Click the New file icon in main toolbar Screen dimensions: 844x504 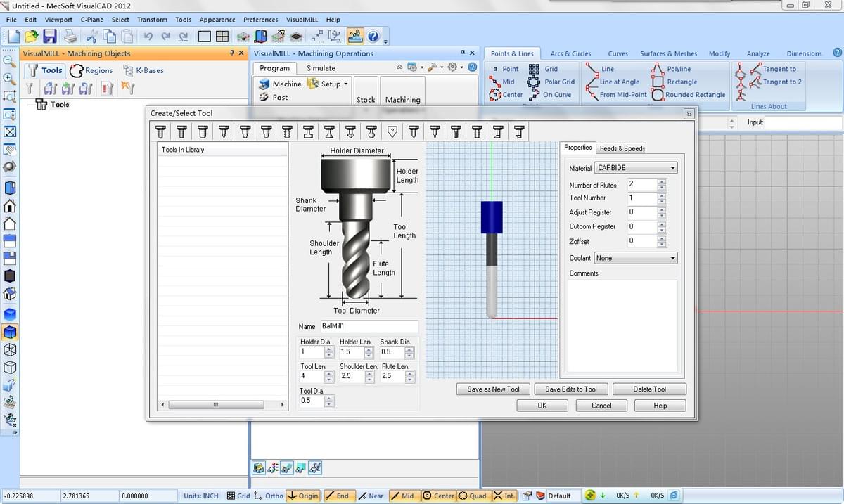pyautogui.click(x=14, y=36)
